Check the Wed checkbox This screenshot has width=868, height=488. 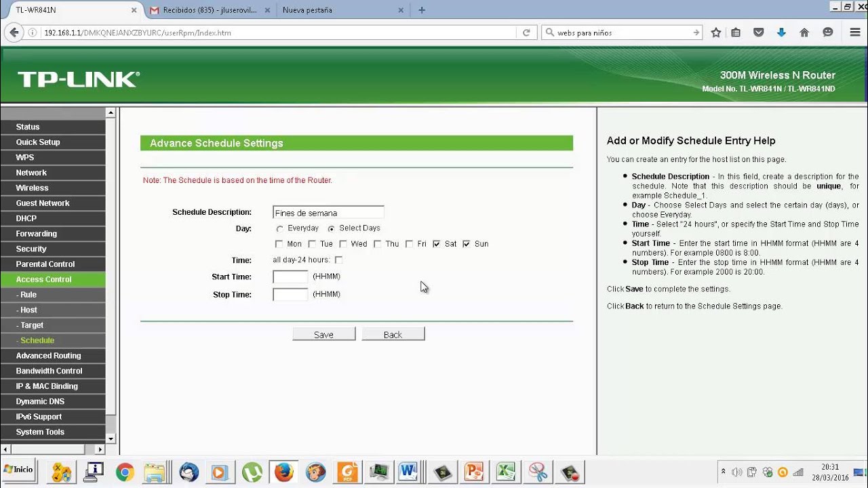click(x=343, y=244)
